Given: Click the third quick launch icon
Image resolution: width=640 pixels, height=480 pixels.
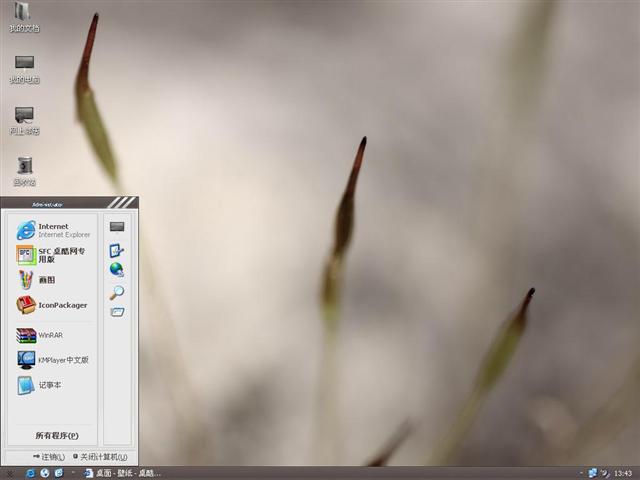Looking at the screenshot, I should [x=59, y=473].
